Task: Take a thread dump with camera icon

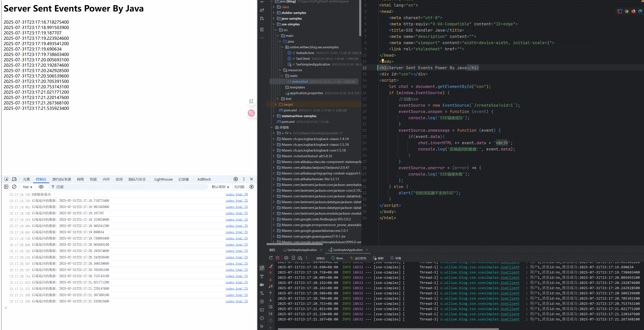Action: (x=286, y=258)
